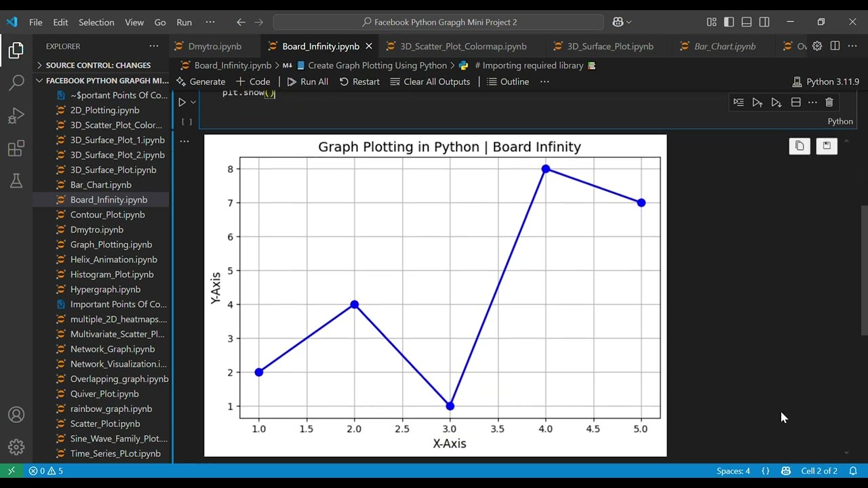Open the Go menu
Image resolution: width=868 pixels, height=488 pixels.
(x=160, y=22)
